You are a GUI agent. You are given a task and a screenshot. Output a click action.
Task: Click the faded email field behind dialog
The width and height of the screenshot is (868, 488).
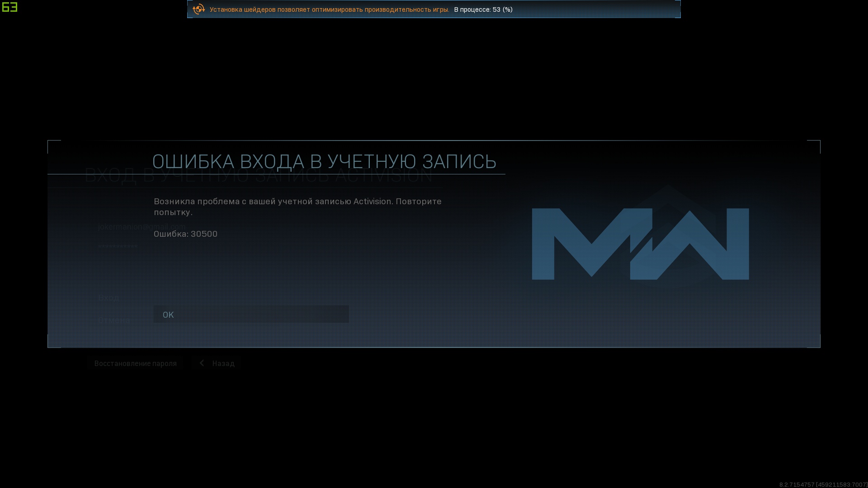tap(141, 227)
